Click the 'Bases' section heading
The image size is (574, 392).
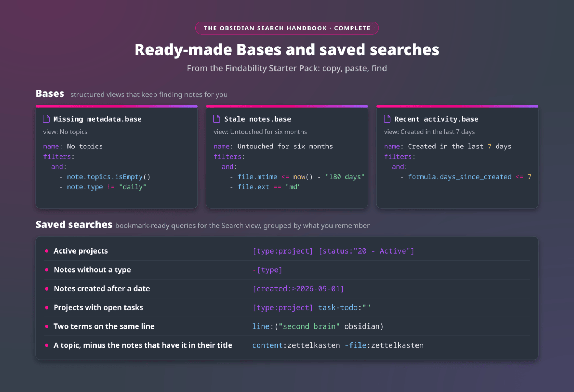[50, 94]
